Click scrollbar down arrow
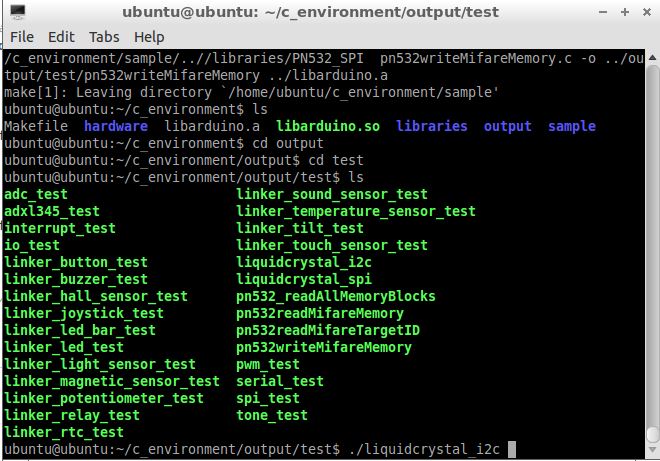This screenshot has height=461, width=660. [652, 450]
